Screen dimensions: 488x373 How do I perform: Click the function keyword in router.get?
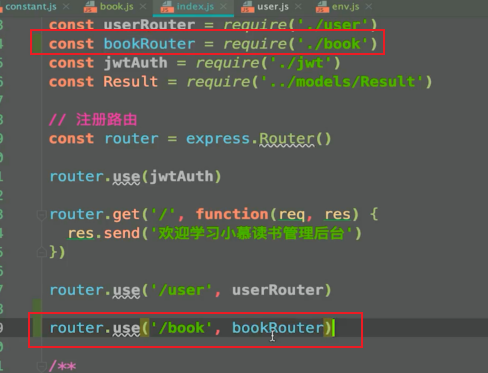(x=232, y=214)
